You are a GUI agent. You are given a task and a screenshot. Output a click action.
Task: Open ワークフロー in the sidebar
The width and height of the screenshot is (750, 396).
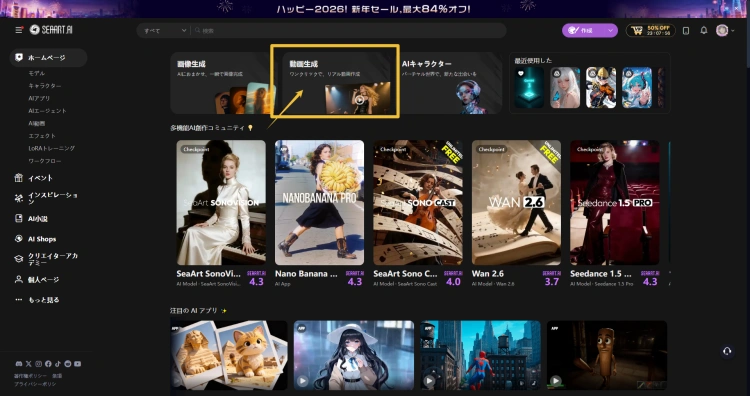(x=45, y=161)
